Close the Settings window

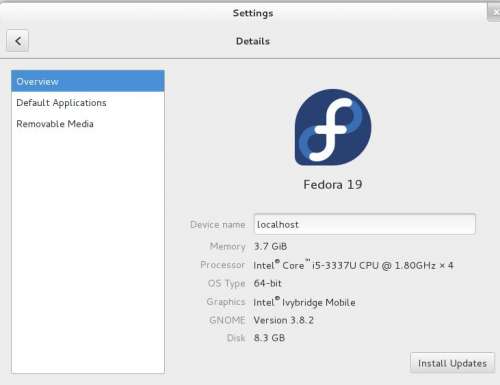pos(495,12)
